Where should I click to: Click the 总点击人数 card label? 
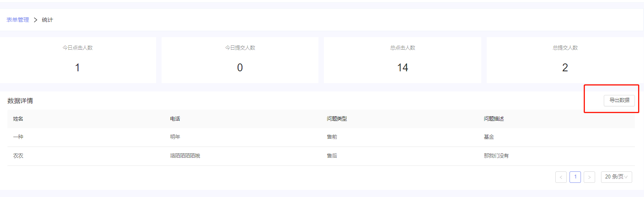[403, 48]
